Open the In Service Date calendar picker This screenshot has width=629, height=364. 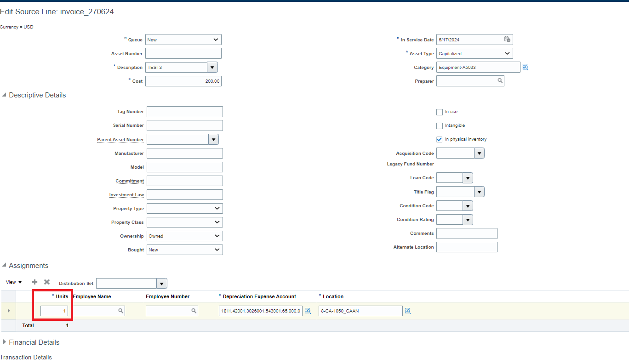(x=508, y=40)
